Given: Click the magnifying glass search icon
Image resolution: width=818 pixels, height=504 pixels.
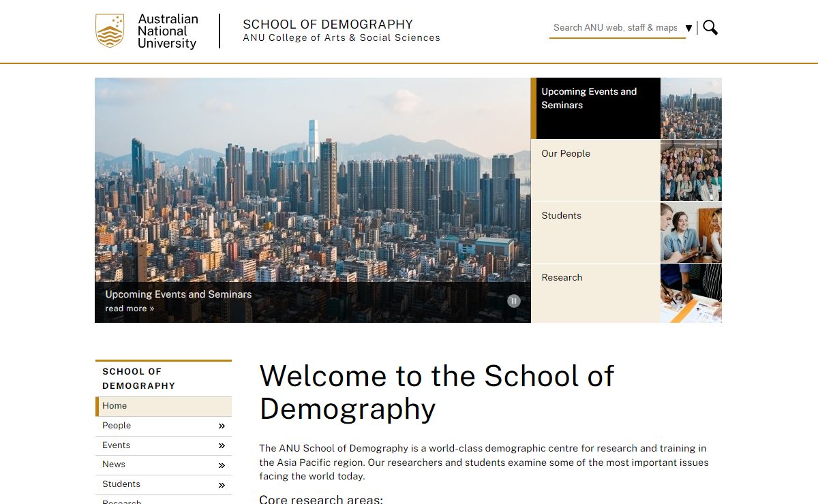Looking at the screenshot, I should [710, 28].
